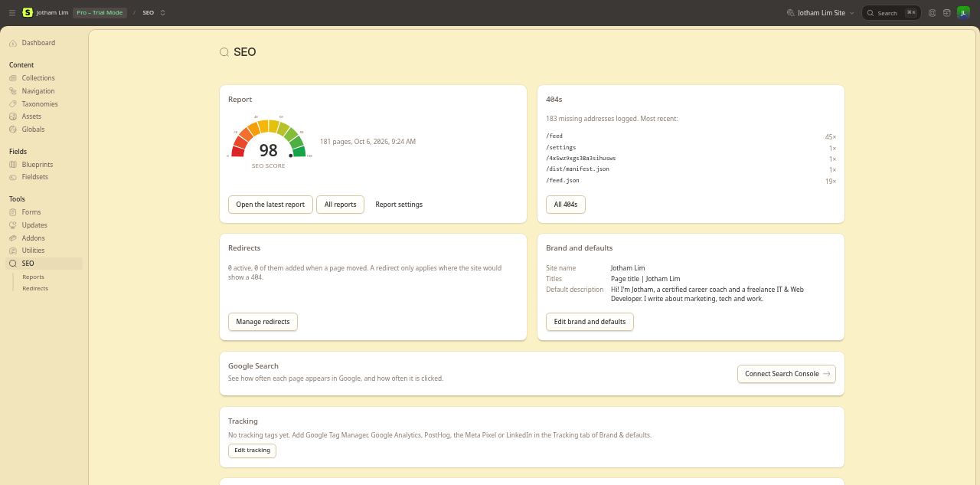Click 'Page title | Jotham Lim' titles value
This screenshot has height=485, width=980.
645,279
